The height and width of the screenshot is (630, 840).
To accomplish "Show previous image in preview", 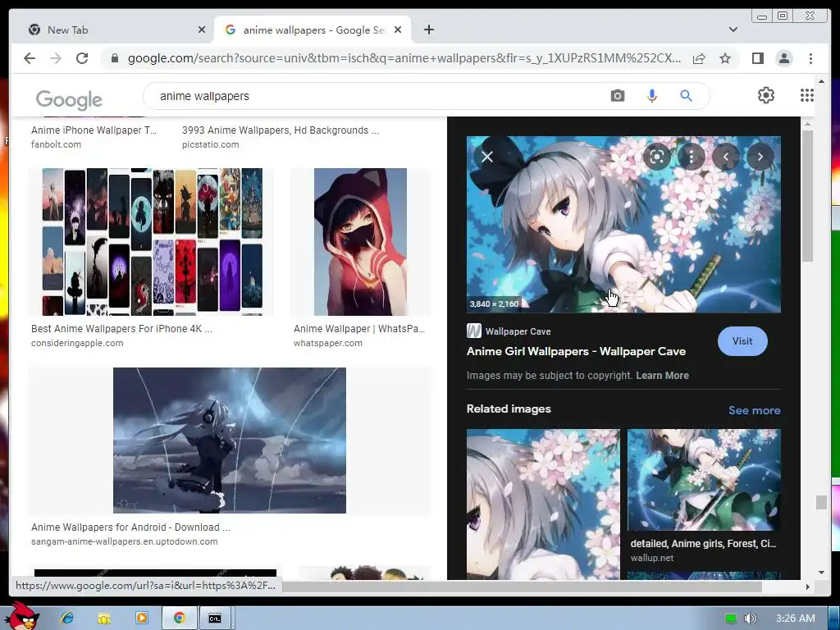I will (726, 157).
